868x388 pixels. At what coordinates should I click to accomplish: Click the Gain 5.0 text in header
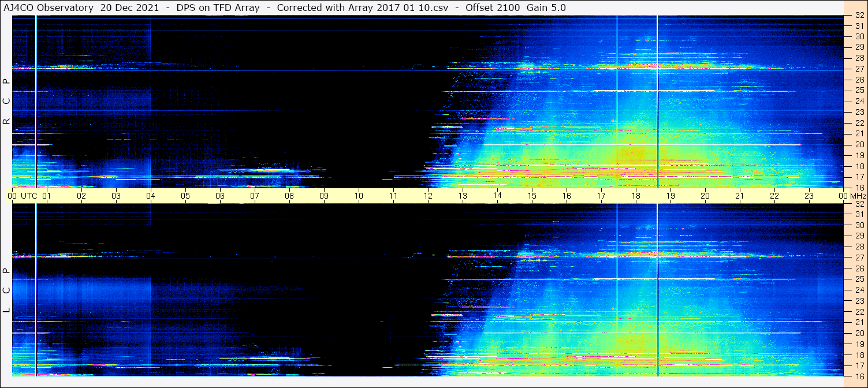coord(546,8)
